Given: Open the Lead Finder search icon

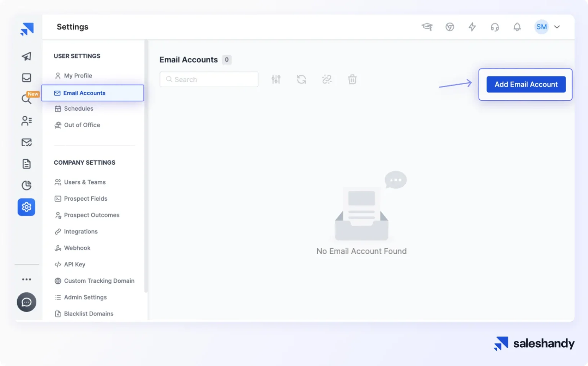Looking at the screenshot, I should pos(26,99).
